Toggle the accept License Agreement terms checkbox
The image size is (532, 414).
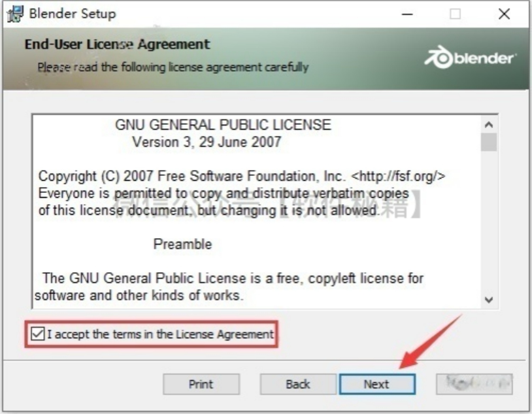point(37,334)
